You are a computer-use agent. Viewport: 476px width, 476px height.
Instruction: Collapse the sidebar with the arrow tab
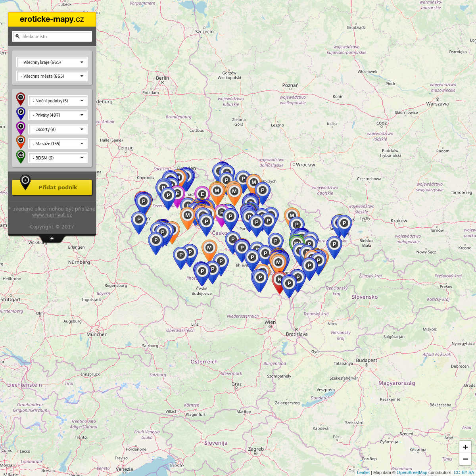click(52, 238)
